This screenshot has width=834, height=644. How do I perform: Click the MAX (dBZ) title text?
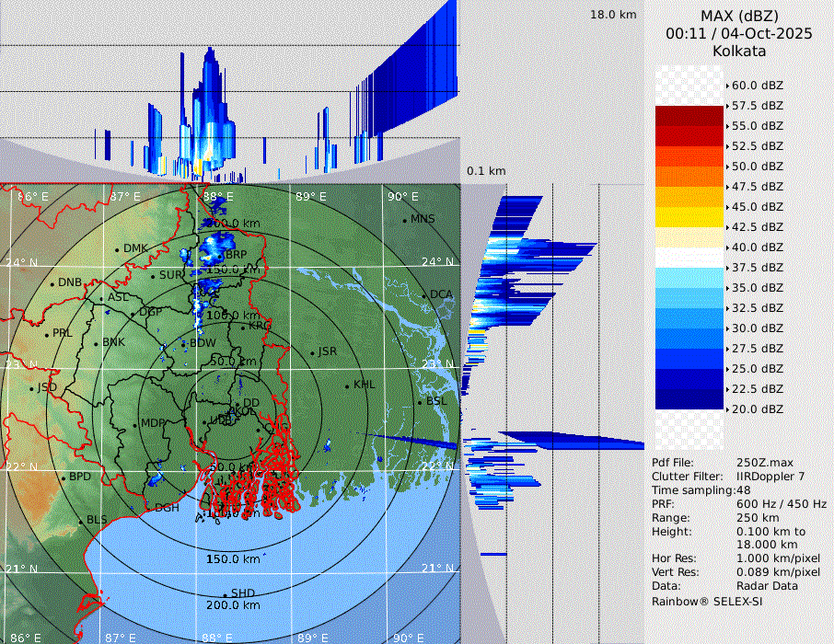tap(739, 16)
